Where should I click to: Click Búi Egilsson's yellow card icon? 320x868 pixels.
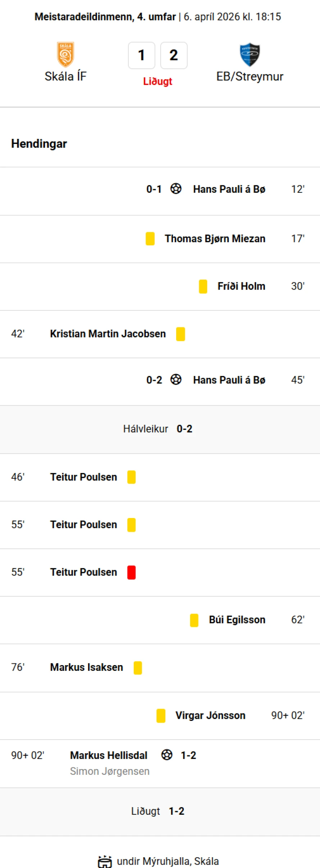[194, 620]
